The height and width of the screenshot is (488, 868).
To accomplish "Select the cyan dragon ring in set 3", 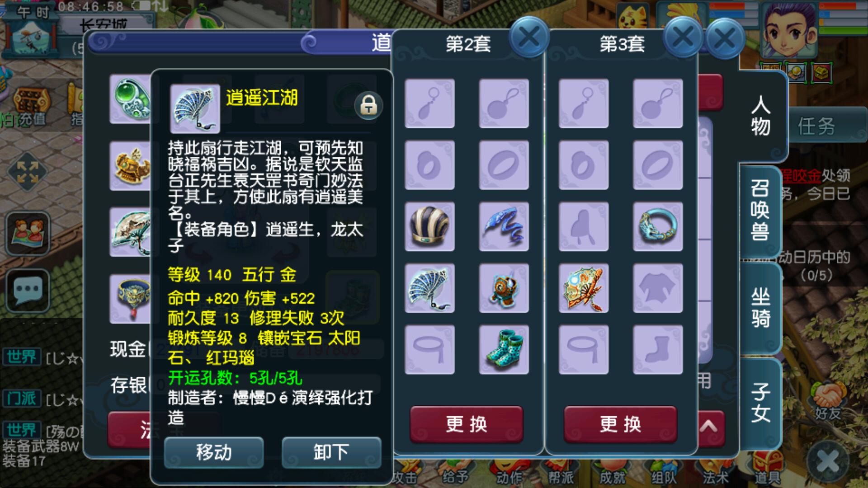I will click(658, 226).
